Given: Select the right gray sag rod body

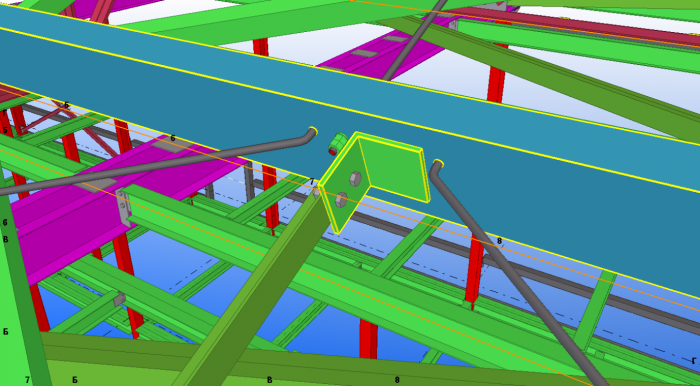Looking at the screenshot, I should click(x=518, y=272).
